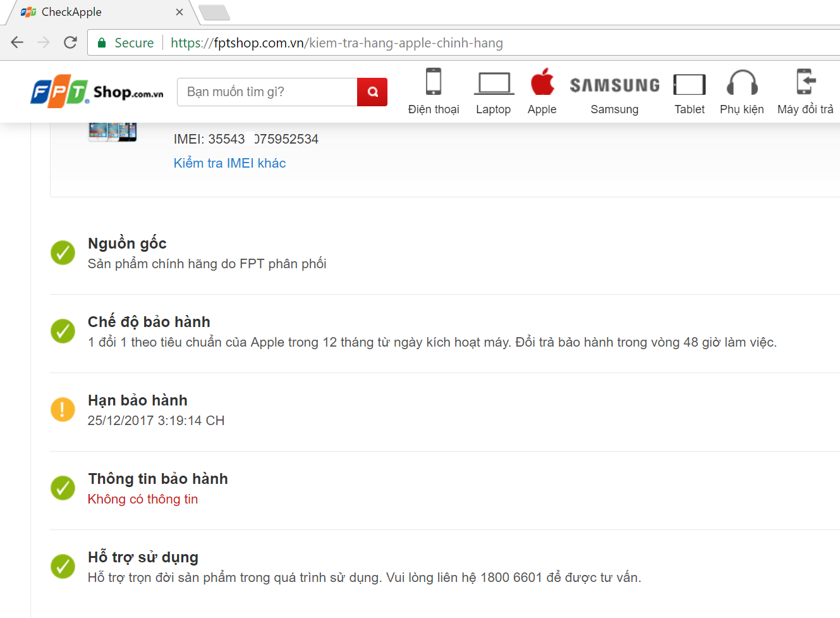The image size is (840, 618).
Task: Open the Laptop category icon
Action: pos(494,83)
